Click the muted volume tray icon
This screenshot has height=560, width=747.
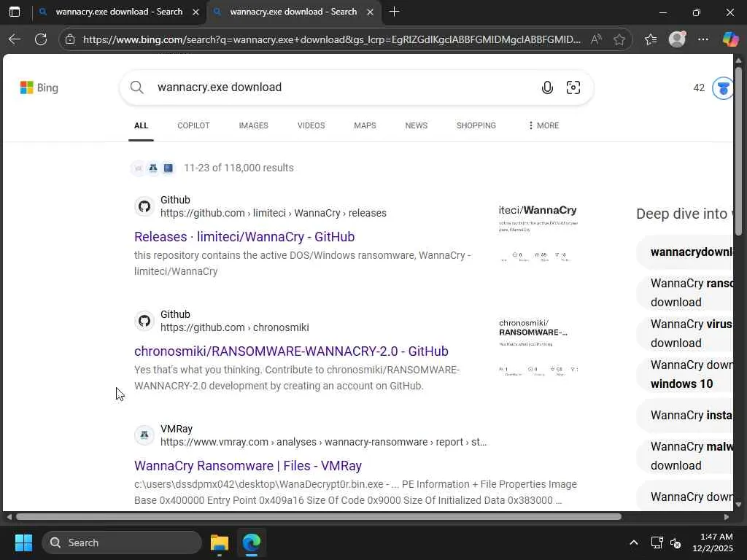point(676,542)
